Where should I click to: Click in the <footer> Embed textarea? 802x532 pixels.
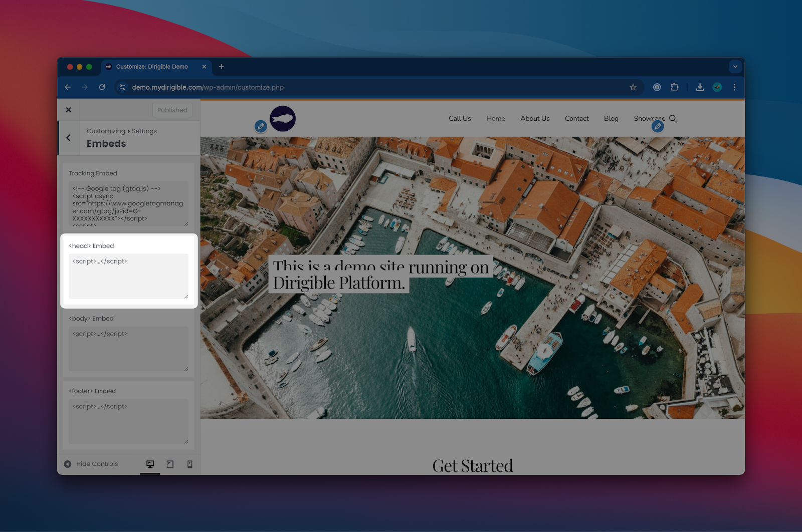pyautogui.click(x=128, y=421)
